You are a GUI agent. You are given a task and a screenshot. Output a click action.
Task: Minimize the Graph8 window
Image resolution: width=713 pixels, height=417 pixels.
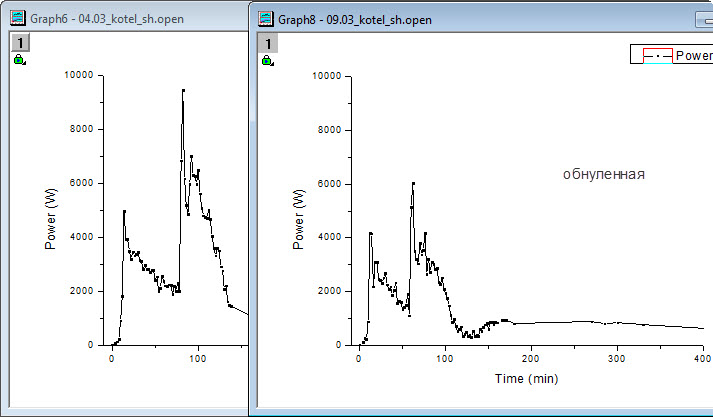coord(700,18)
